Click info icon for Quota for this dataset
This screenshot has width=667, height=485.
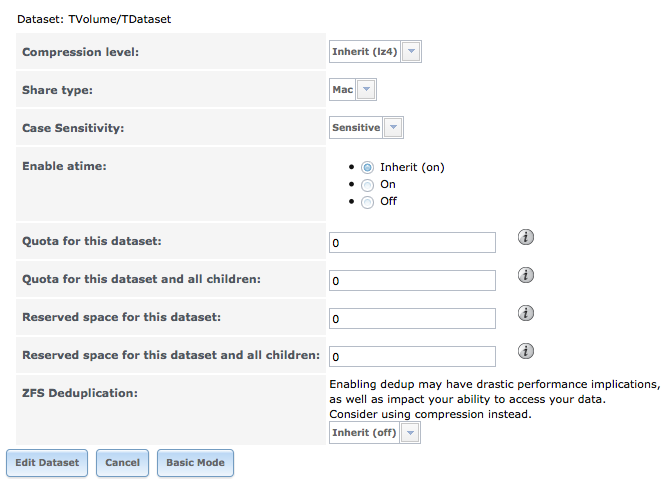point(526,237)
